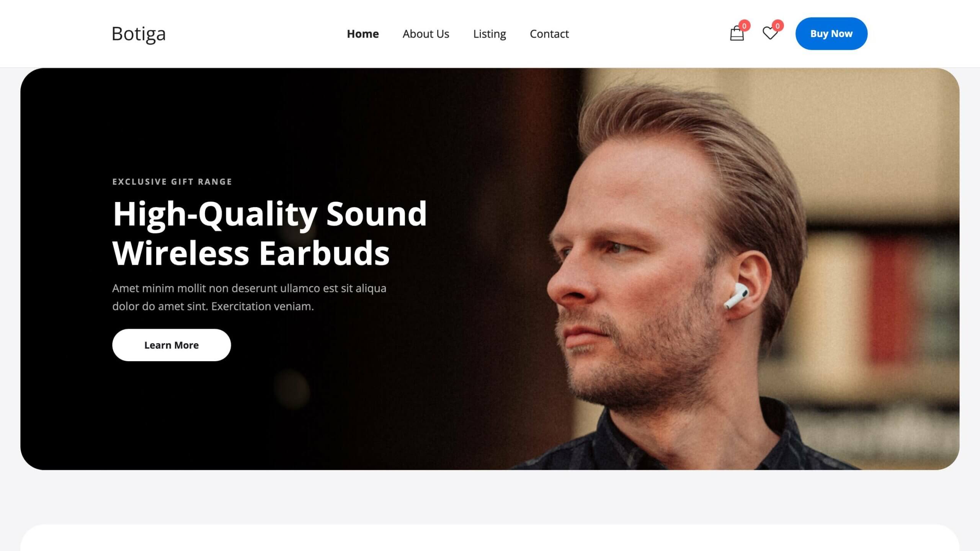The width and height of the screenshot is (980, 551).
Task: Click the red cart count badge
Action: click(744, 26)
